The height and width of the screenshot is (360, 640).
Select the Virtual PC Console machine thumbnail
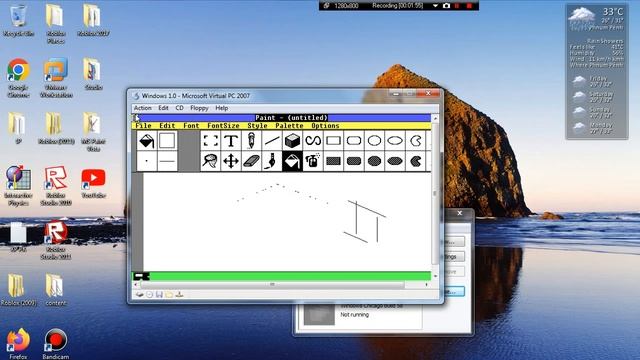coord(319,314)
